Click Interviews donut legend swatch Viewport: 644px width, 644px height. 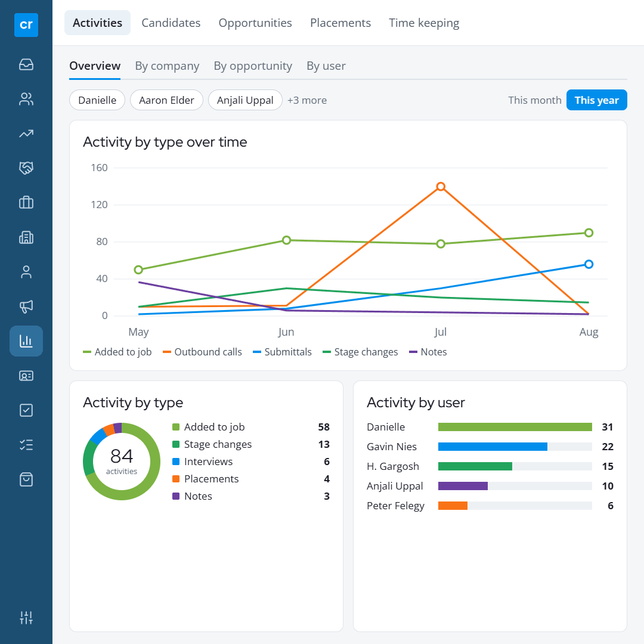click(x=176, y=462)
